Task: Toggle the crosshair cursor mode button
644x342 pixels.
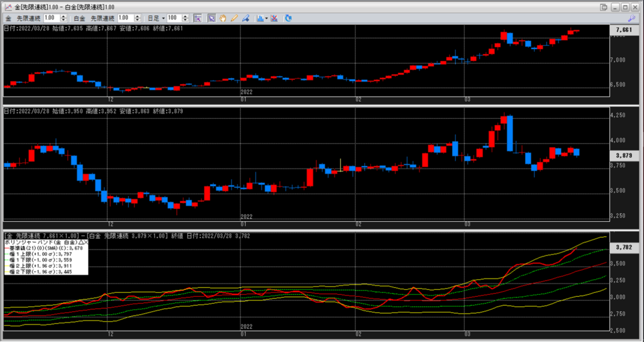Action: click(x=198, y=18)
